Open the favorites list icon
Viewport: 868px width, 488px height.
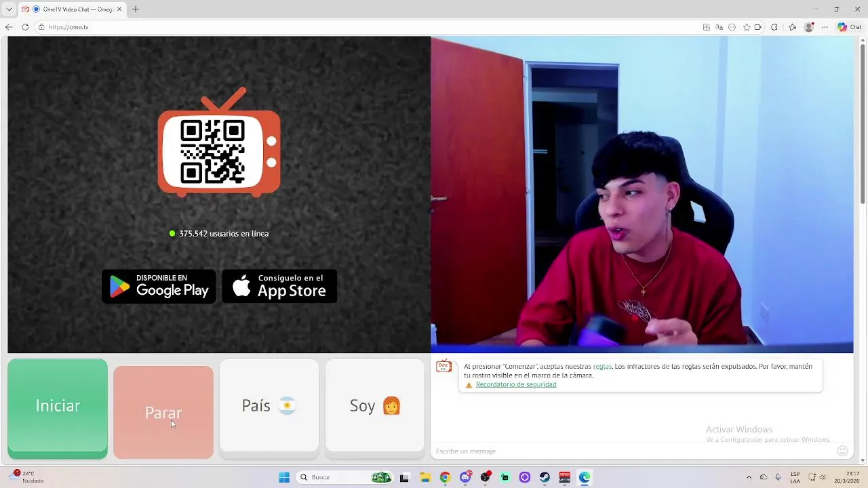pos(792,27)
